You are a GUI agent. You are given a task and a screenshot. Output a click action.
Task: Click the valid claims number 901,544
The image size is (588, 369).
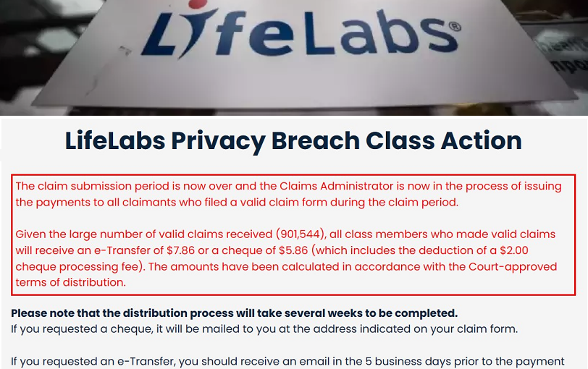300,234
